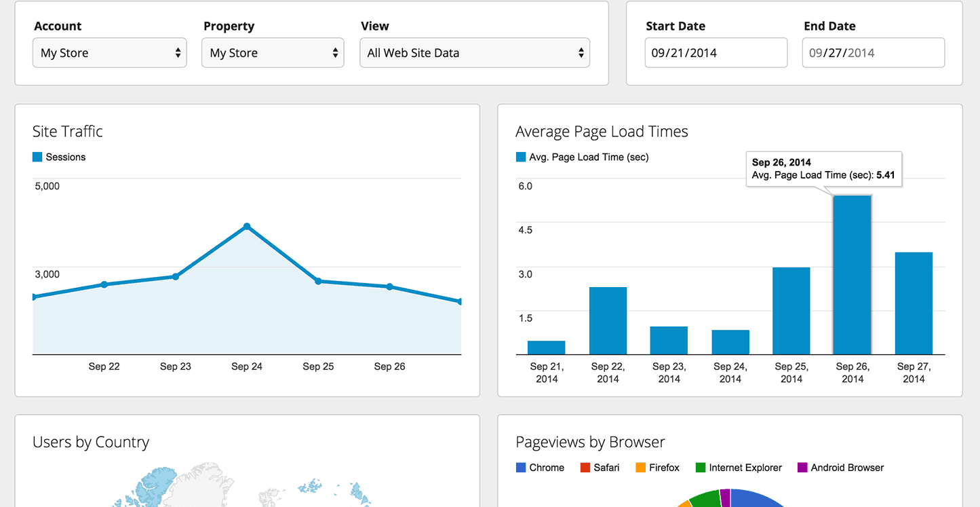Click the End Date input field
The height and width of the screenshot is (507, 980).
[874, 53]
